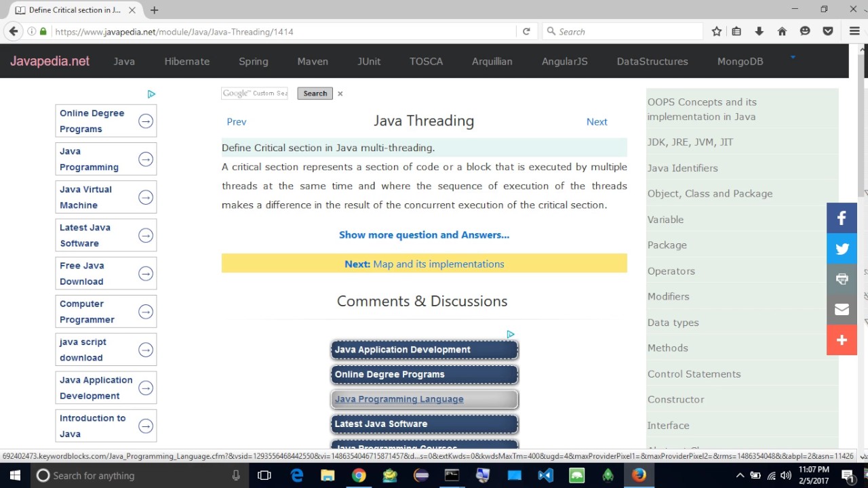Share the page on Twitter
Screen dimensions: 868x488
[x=842, y=249]
